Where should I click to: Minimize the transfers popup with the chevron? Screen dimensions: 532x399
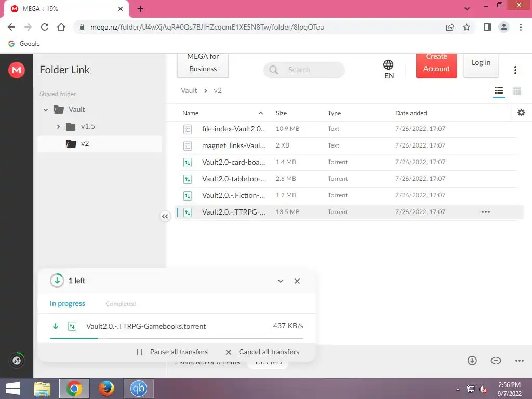click(280, 281)
